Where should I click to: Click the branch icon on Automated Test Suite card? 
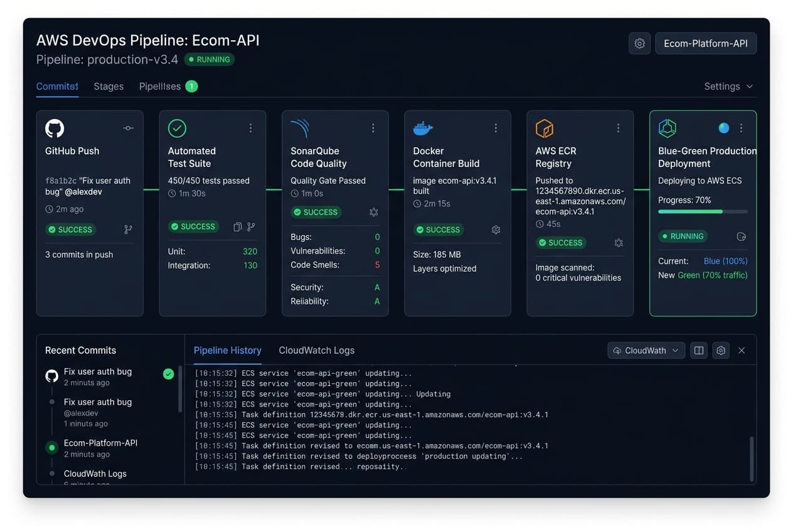[251, 226]
